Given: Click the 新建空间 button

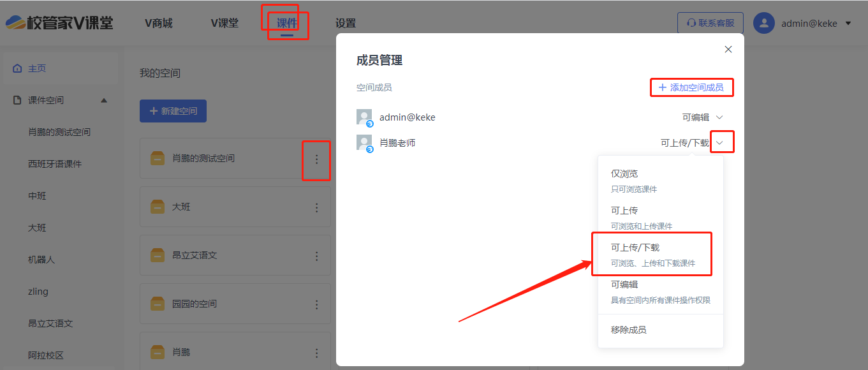Looking at the screenshot, I should [173, 111].
